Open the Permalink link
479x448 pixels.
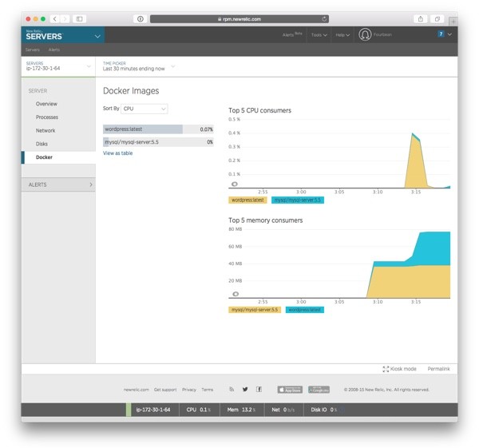[438, 369]
